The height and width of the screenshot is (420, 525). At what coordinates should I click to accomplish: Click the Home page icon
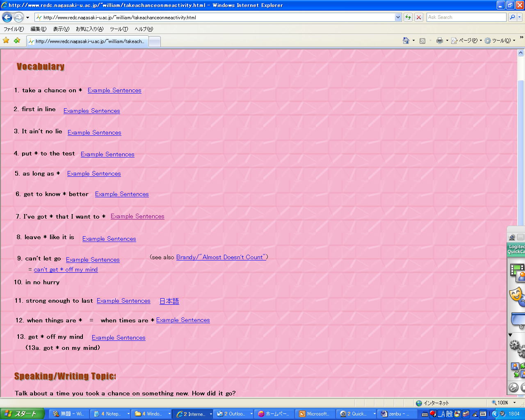(406, 41)
